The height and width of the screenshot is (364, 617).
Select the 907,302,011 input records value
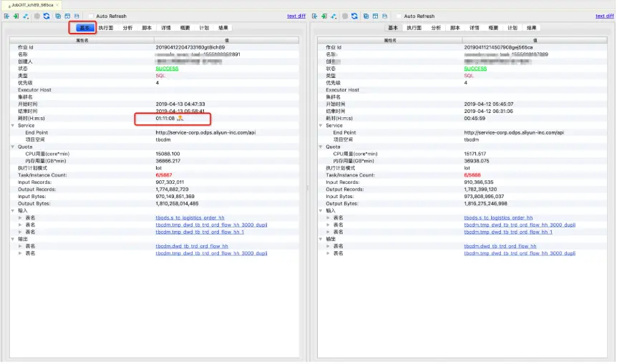click(x=170, y=182)
